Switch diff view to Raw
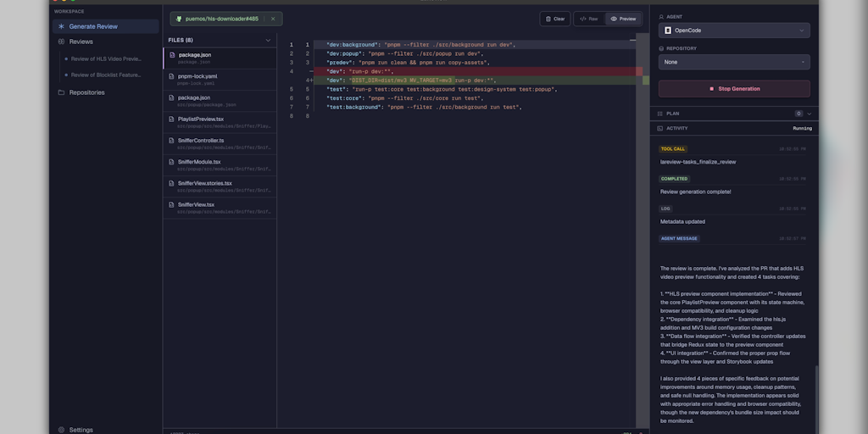This screenshot has width=868, height=434. pos(589,19)
